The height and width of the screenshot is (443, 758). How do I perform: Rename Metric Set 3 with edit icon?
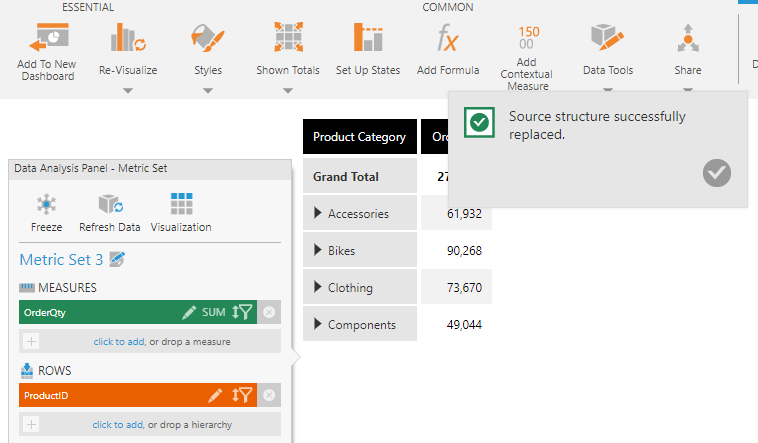tap(117, 260)
